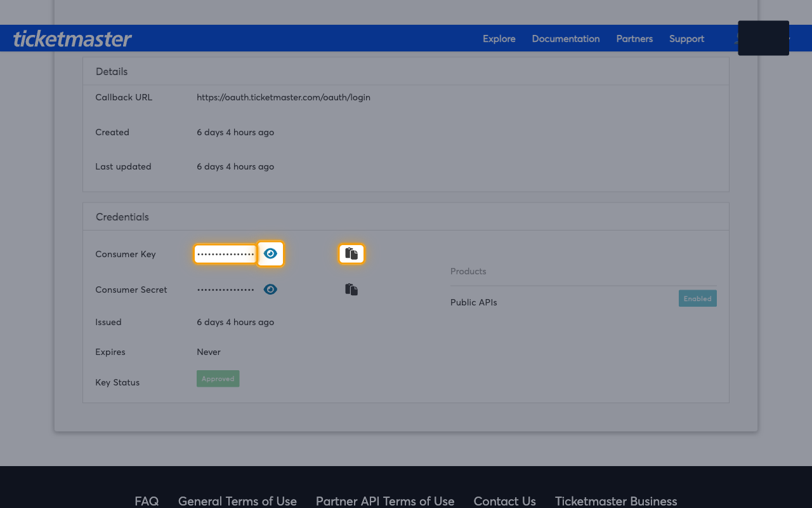
Task: Open General Terms of Use link
Action: (237, 501)
